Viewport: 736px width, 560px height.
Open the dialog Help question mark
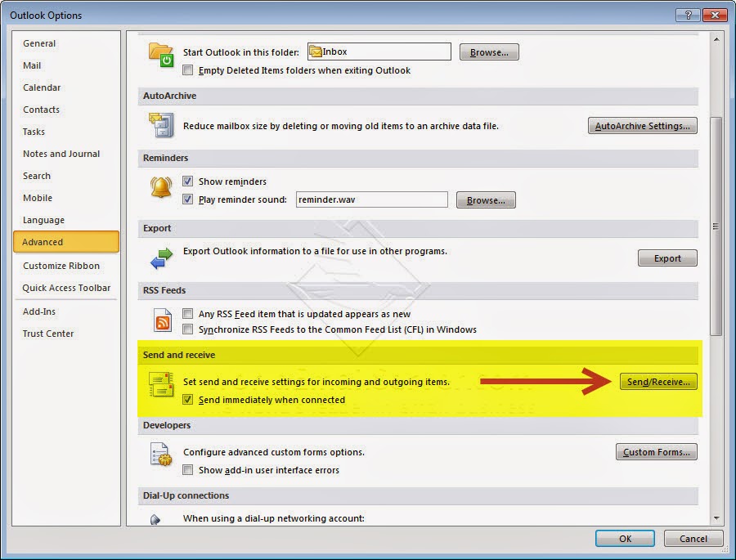(x=688, y=15)
